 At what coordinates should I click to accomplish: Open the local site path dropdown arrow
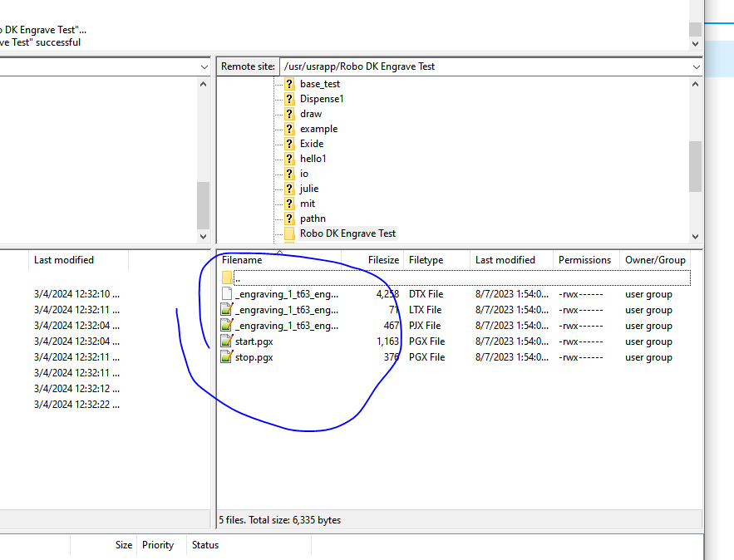[204, 66]
